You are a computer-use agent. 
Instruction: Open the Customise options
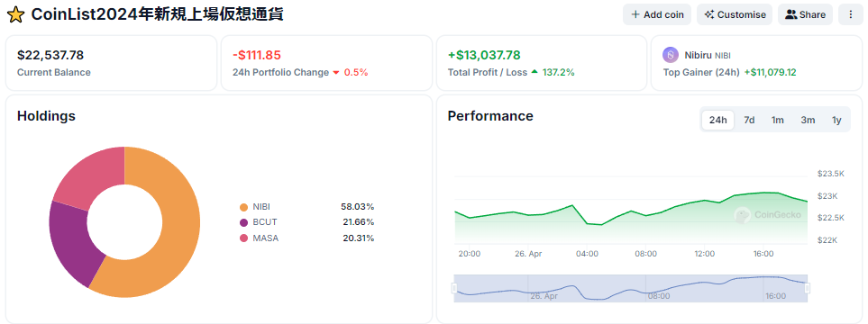(735, 15)
